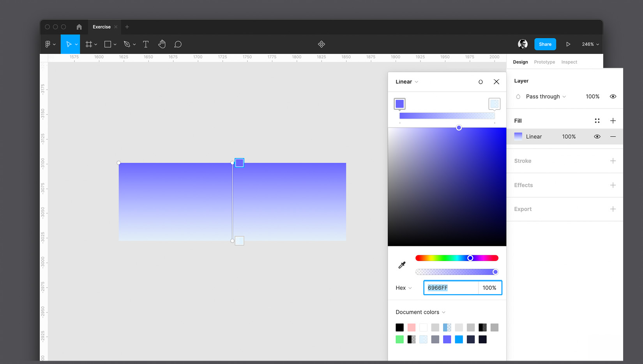Toggle layer visibility eye icon
Screen dimensions: 643x364
pos(613,97)
